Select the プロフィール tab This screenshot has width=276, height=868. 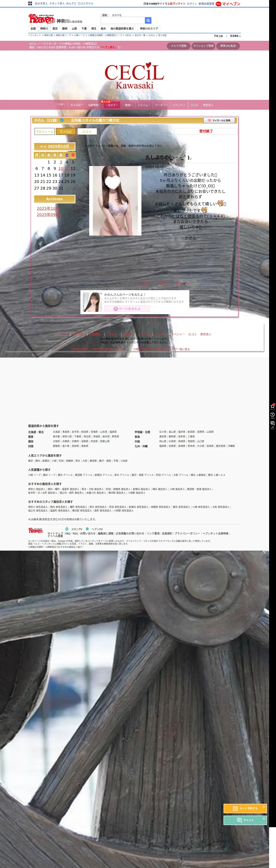(x=44, y=132)
